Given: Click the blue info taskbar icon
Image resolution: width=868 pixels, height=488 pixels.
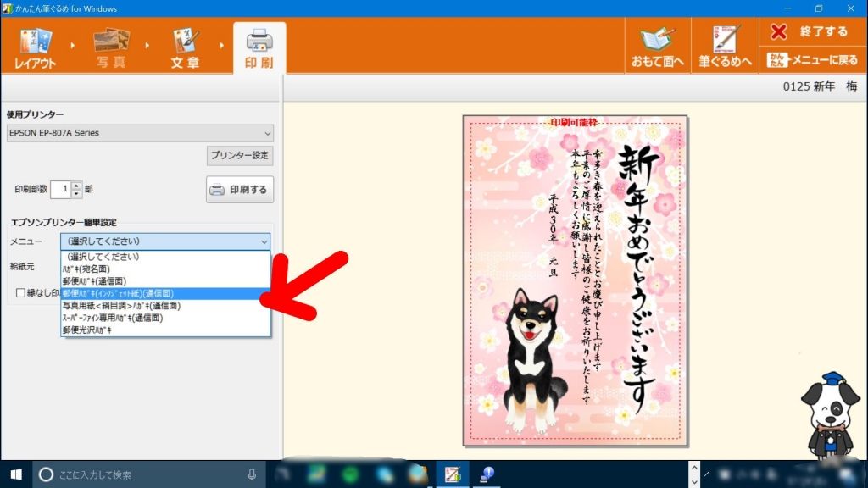Looking at the screenshot, I should (487, 474).
